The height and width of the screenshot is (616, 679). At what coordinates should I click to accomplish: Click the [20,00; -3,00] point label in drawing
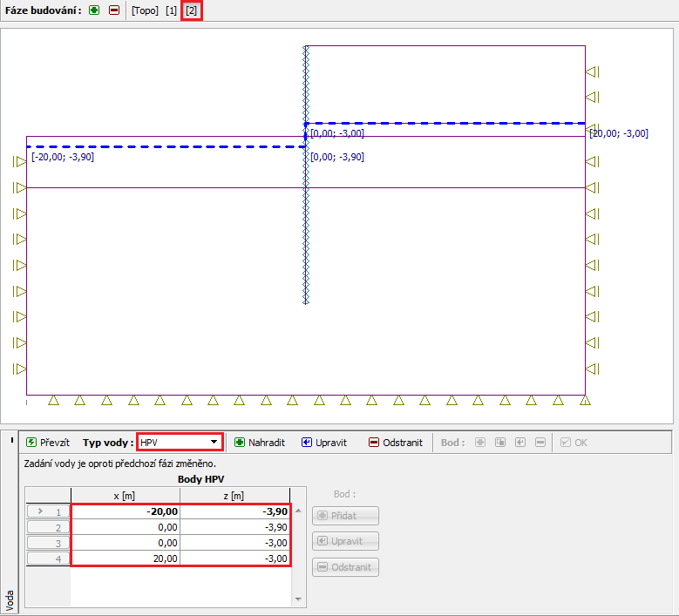click(619, 133)
